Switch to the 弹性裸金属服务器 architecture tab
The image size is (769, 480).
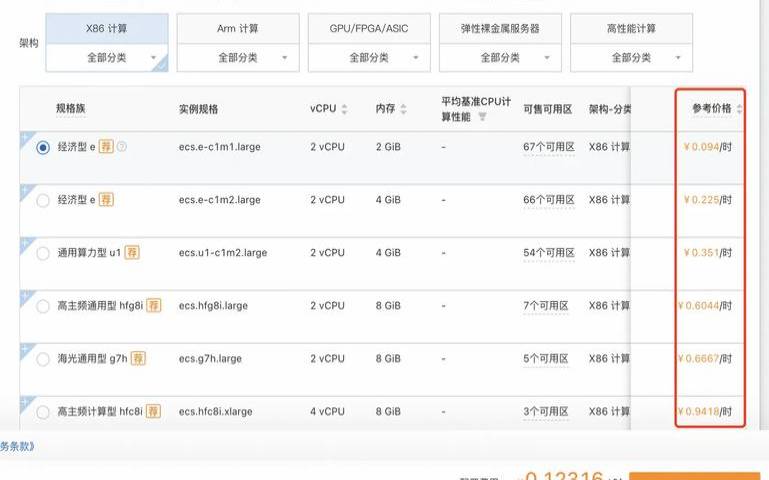(500, 29)
